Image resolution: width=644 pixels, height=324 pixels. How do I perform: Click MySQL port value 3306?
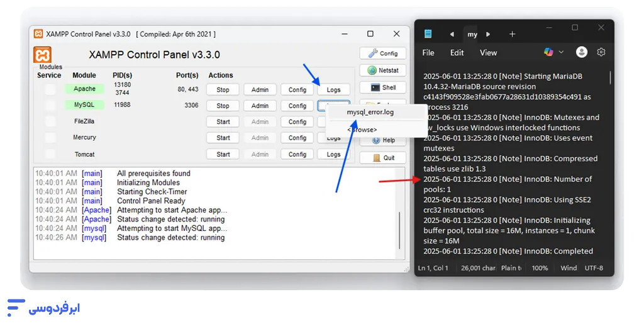pos(191,105)
